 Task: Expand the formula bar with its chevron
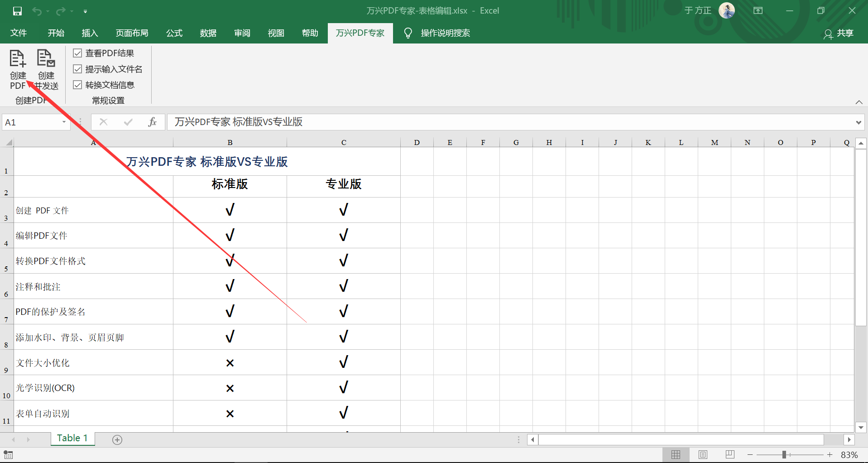[x=858, y=122]
